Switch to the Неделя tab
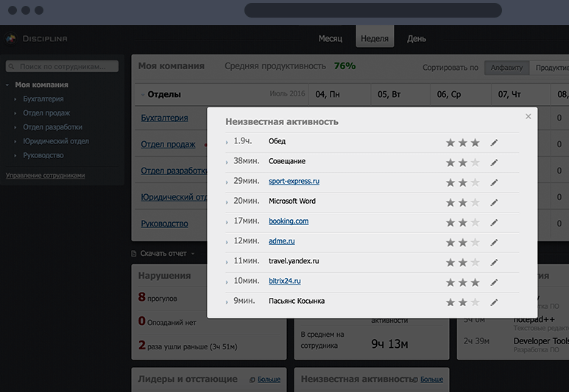 [375, 38]
